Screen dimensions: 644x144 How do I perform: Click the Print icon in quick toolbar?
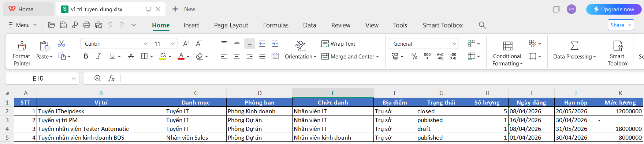87,25
